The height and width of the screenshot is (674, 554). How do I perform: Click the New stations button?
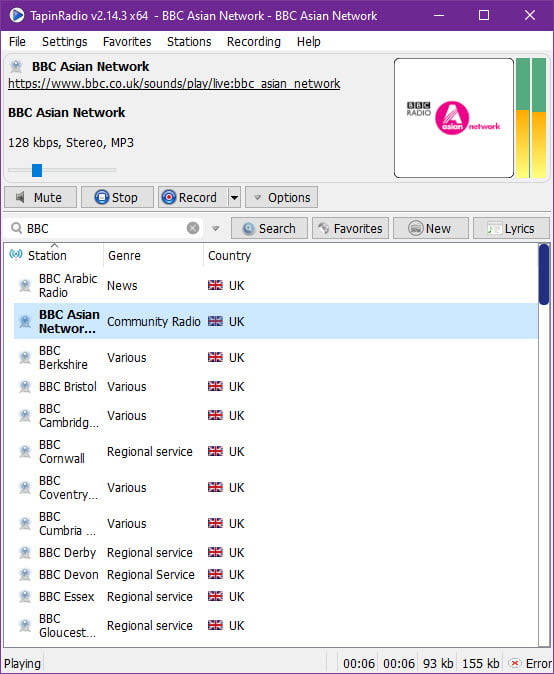coord(431,228)
